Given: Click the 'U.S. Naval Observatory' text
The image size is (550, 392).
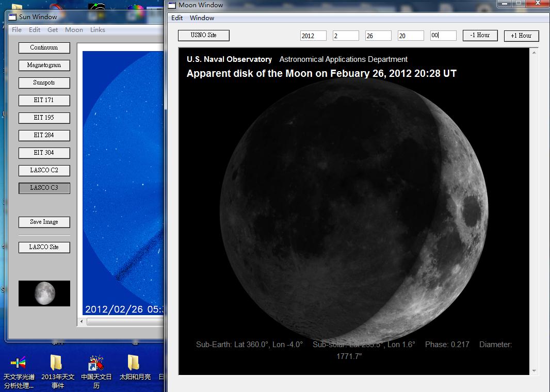Looking at the screenshot, I should pos(229,59).
